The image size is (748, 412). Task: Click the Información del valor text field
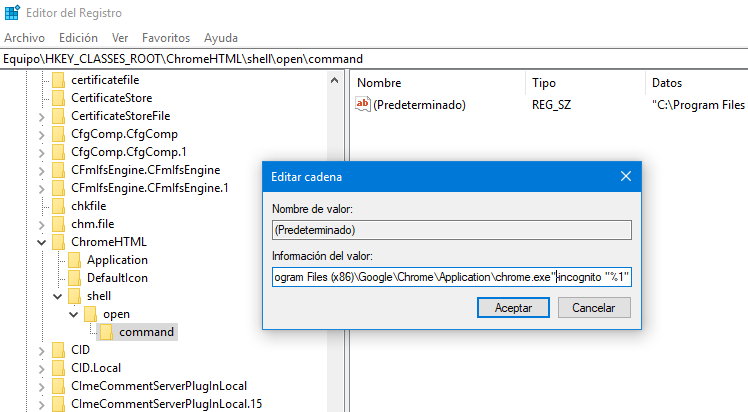[x=452, y=277]
